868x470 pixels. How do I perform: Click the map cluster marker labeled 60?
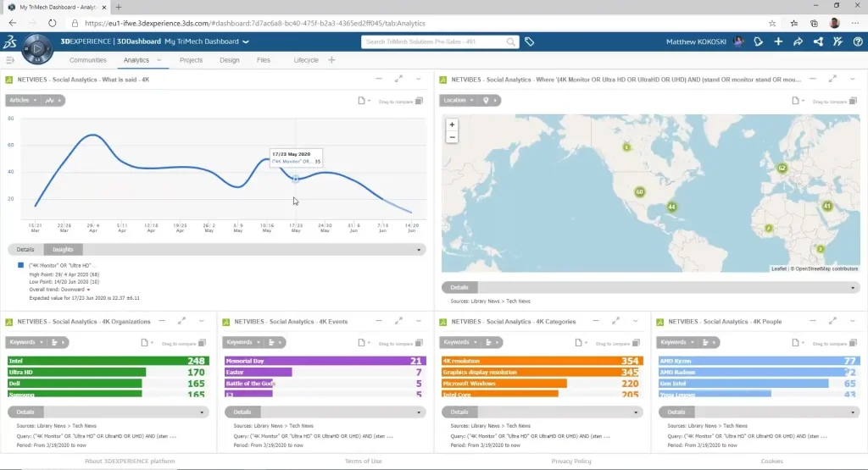[x=639, y=192]
